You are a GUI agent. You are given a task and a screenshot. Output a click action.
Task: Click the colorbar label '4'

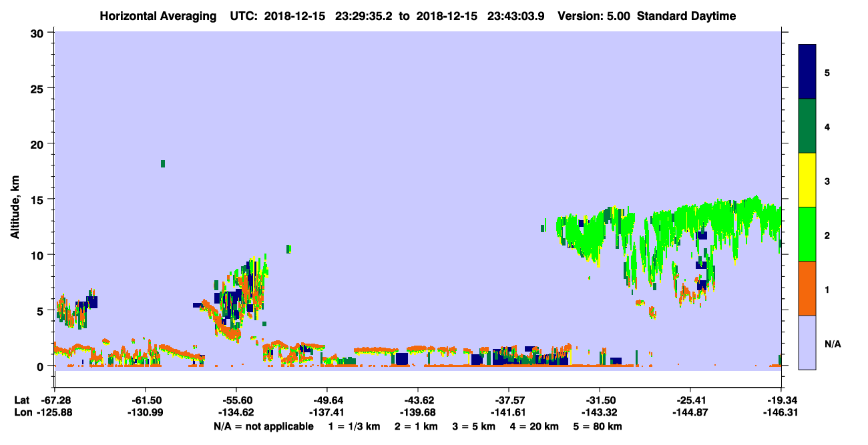click(x=827, y=126)
